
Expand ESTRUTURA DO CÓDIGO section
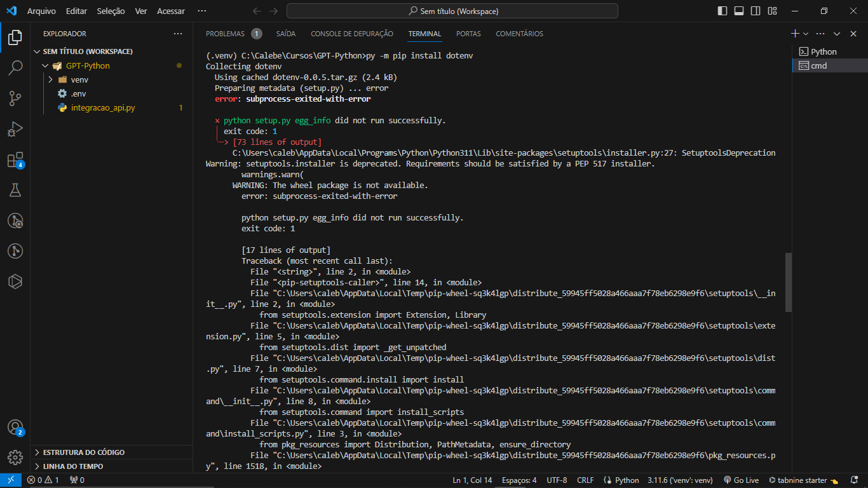pos(112,452)
